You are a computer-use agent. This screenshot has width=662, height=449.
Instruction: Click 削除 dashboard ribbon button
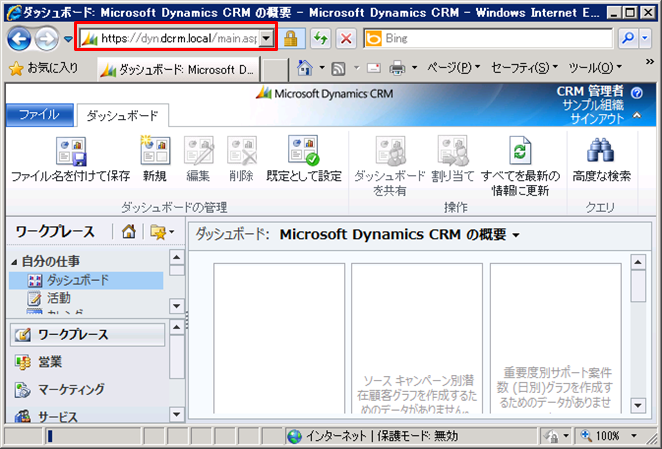pyautogui.click(x=241, y=160)
